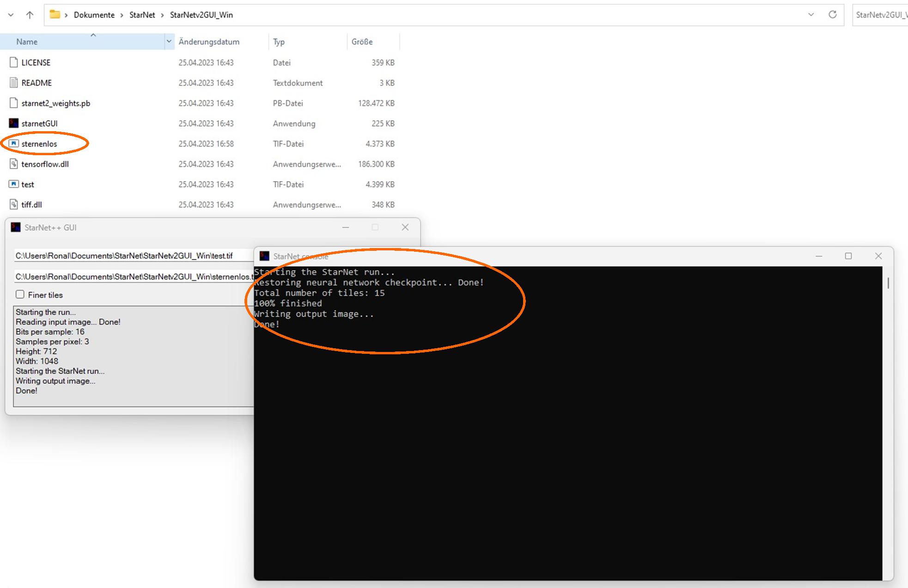Select the test TIF file icon

14,184
